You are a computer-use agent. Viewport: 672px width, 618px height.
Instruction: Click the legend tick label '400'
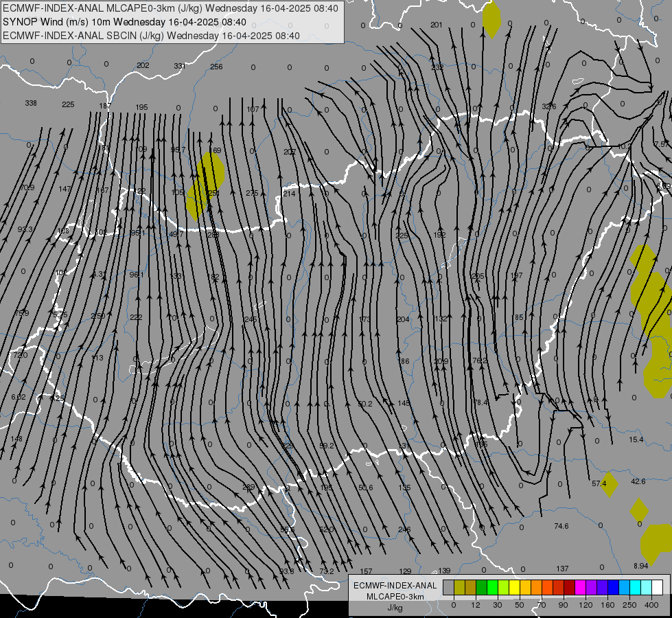[651, 605]
